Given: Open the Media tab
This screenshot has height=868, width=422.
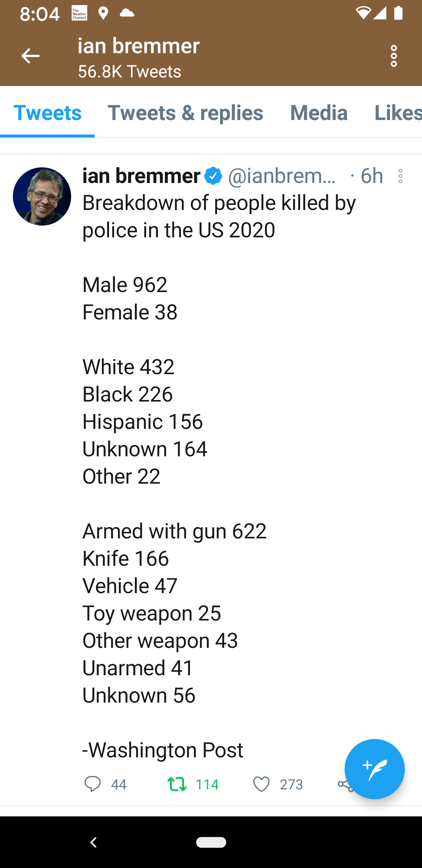Looking at the screenshot, I should point(319,113).
